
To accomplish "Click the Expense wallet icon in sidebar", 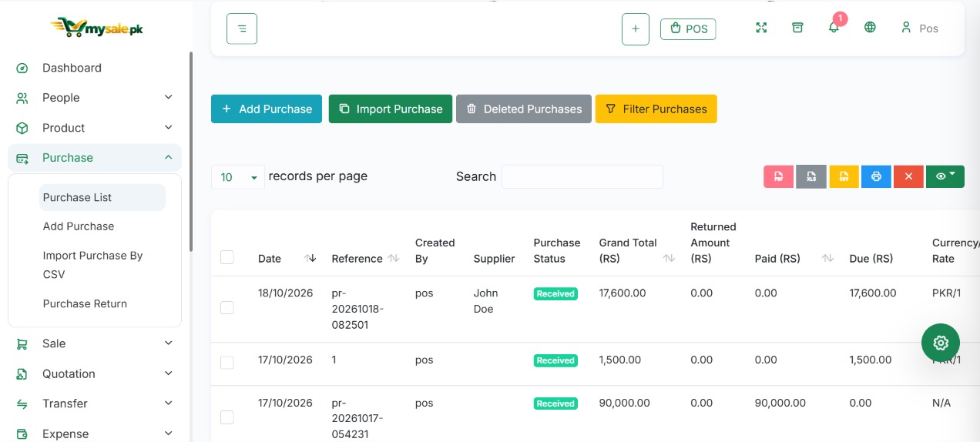I will tap(22, 434).
